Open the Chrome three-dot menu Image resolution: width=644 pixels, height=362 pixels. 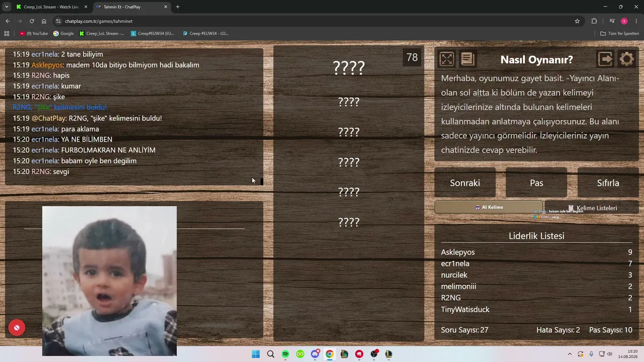(636, 21)
